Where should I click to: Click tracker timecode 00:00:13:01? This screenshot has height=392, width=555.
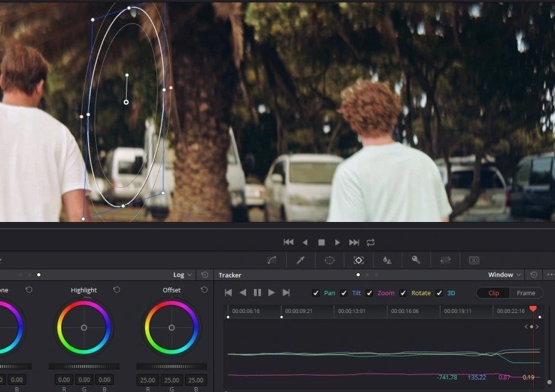[351, 311]
